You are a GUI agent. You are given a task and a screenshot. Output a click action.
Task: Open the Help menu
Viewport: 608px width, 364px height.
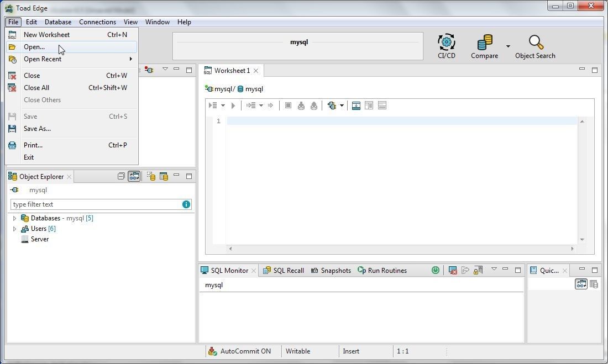click(x=184, y=22)
